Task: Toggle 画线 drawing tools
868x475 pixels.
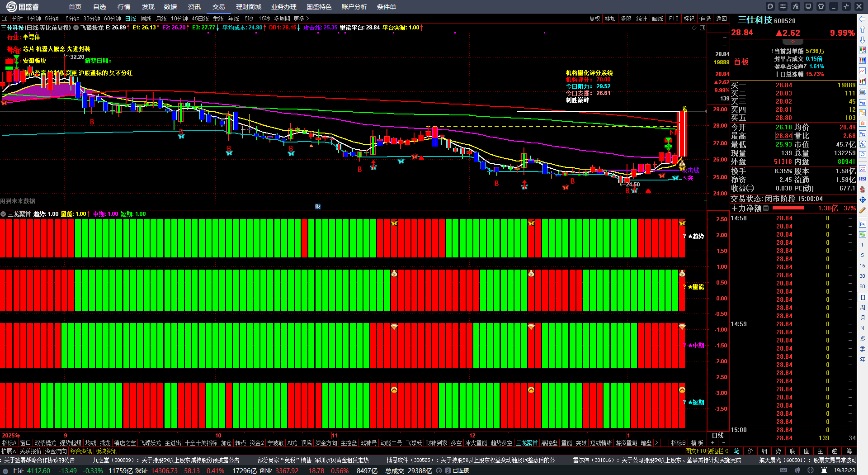Action: (x=658, y=19)
